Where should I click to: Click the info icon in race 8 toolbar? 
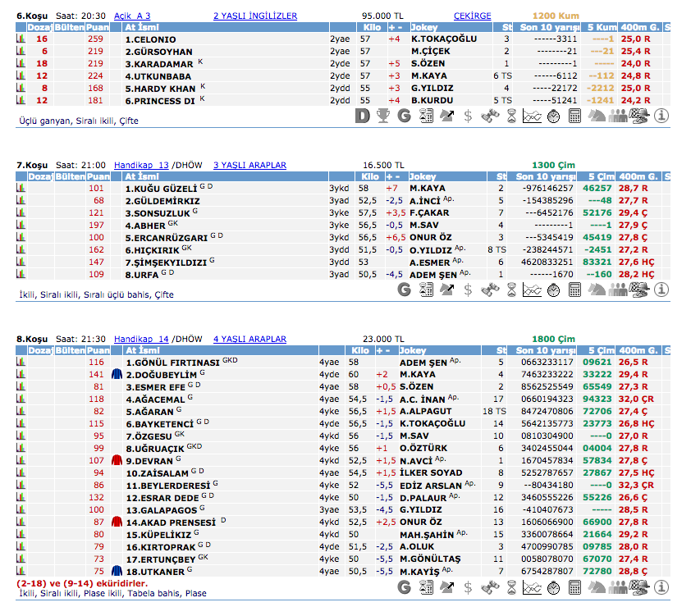661,587
